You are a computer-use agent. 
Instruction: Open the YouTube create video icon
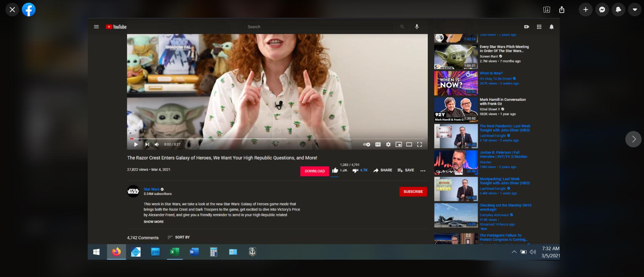point(527,27)
